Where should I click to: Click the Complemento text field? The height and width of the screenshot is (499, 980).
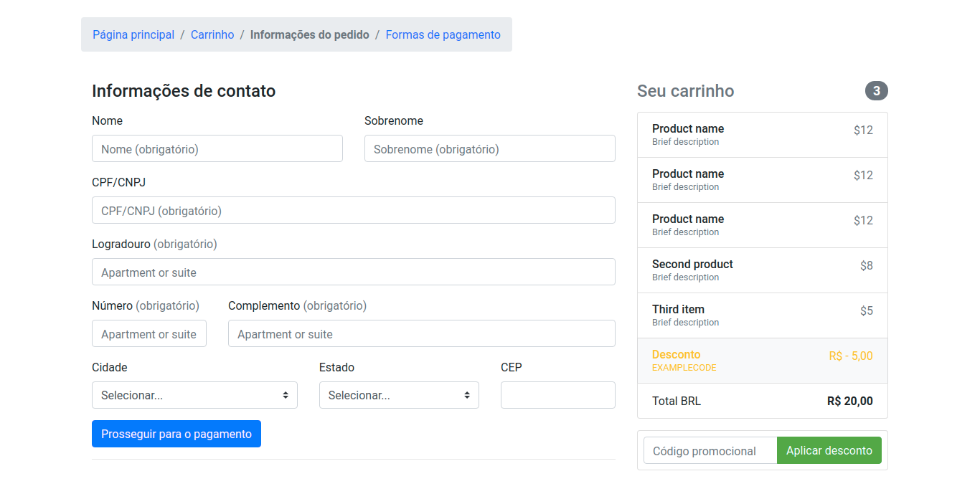tap(422, 333)
